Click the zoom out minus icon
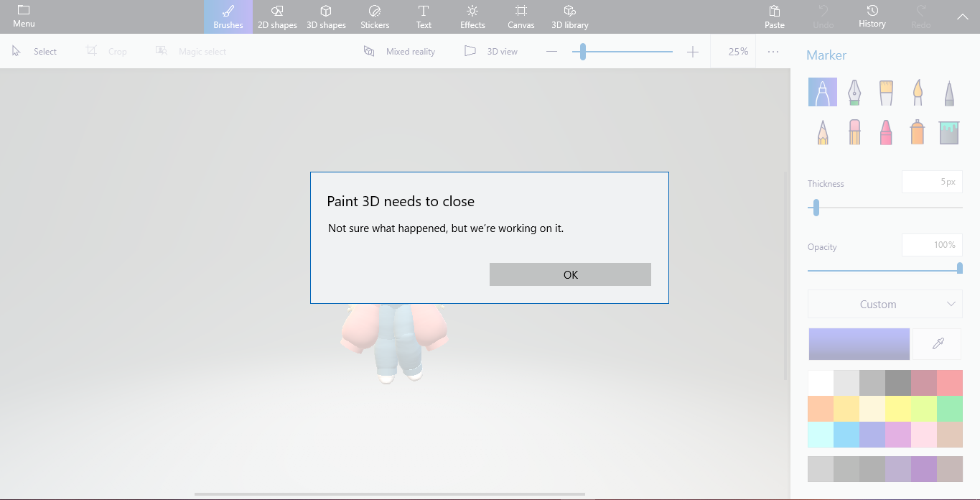Viewport: 980px width, 500px height. coord(551,52)
